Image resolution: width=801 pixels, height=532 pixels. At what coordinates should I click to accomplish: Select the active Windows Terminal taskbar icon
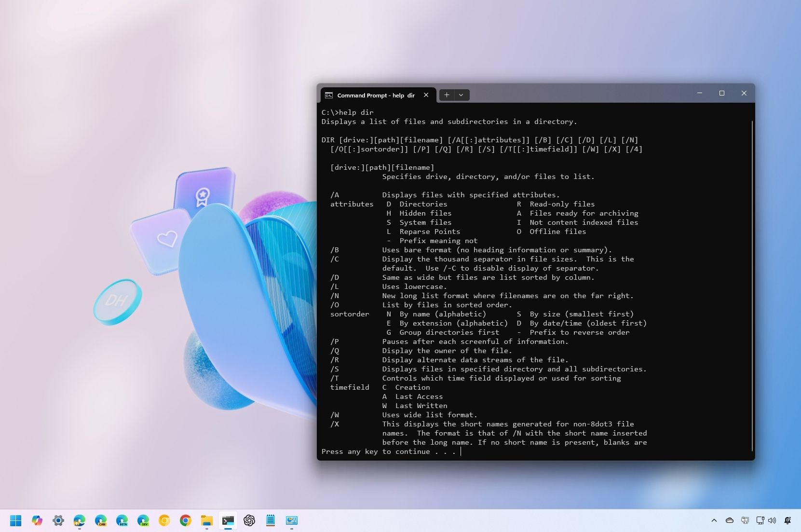tap(228, 521)
